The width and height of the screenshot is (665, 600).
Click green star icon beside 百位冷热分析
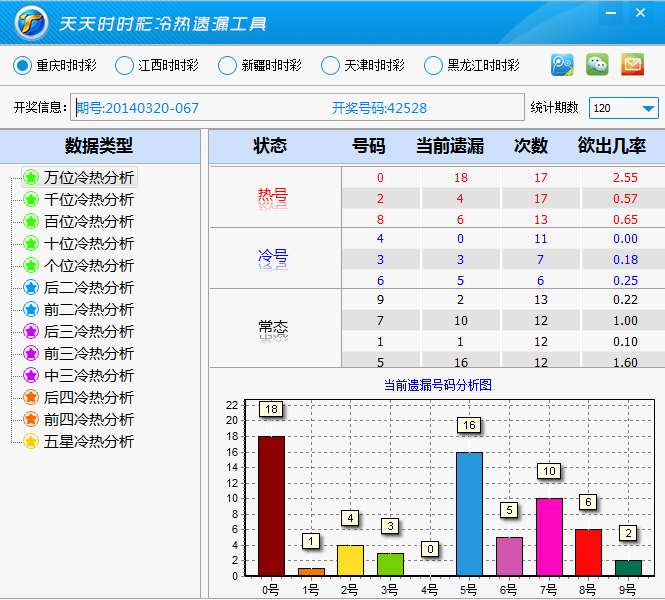(x=31, y=221)
